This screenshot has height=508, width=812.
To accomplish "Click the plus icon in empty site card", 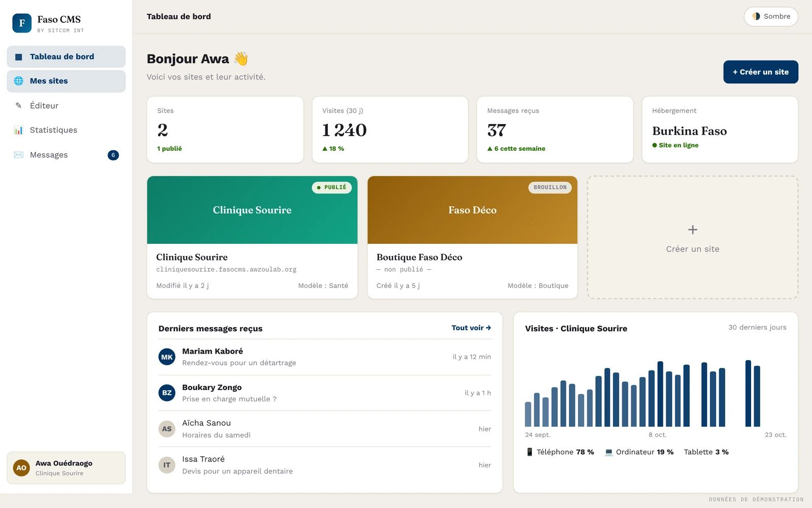I will (693, 230).
